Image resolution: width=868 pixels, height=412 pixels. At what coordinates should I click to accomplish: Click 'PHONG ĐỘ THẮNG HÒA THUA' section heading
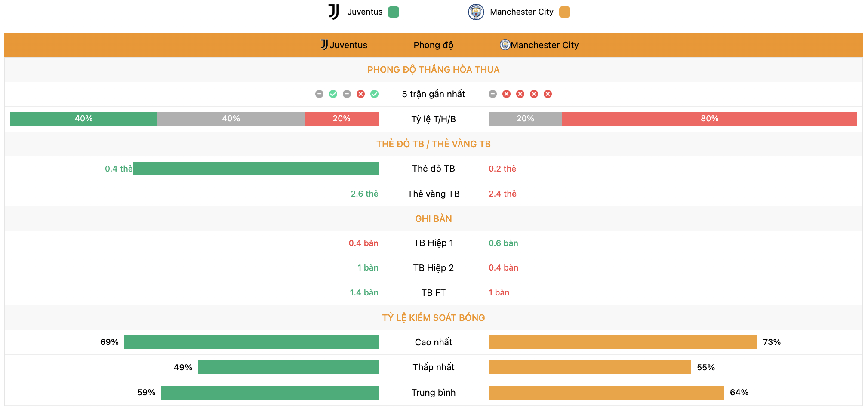click(x=434, y=70)
